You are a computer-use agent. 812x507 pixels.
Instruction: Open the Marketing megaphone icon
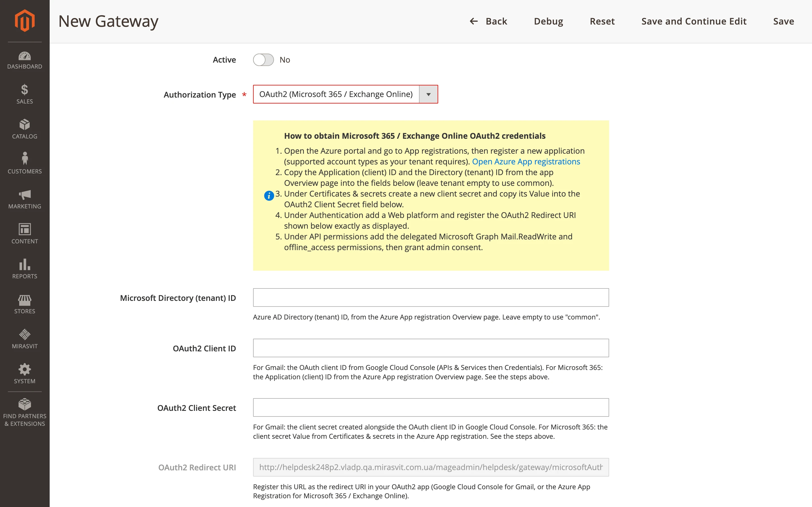[25, 195]
